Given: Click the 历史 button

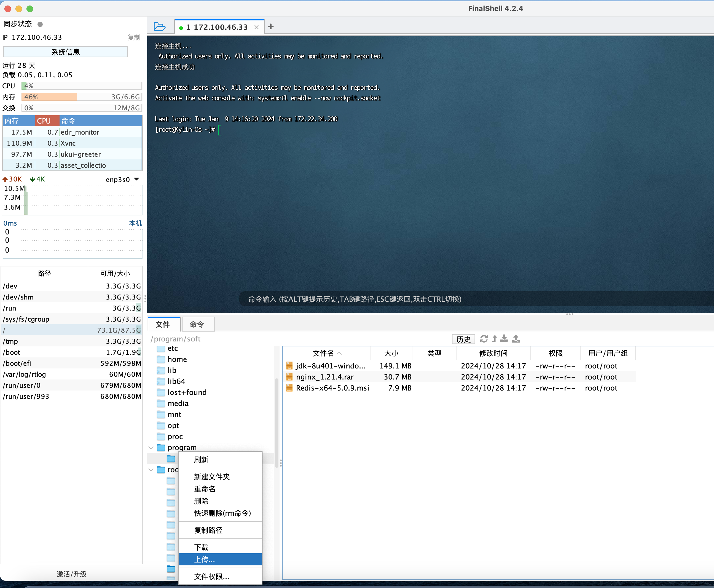Looking at the screenshot, I should point(463,339).
